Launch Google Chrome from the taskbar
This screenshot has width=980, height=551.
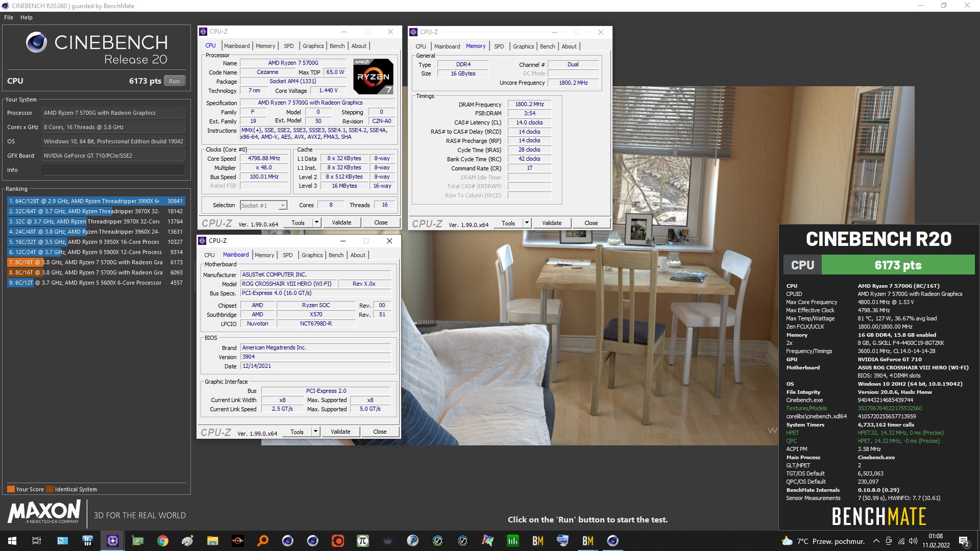point(162,541)
